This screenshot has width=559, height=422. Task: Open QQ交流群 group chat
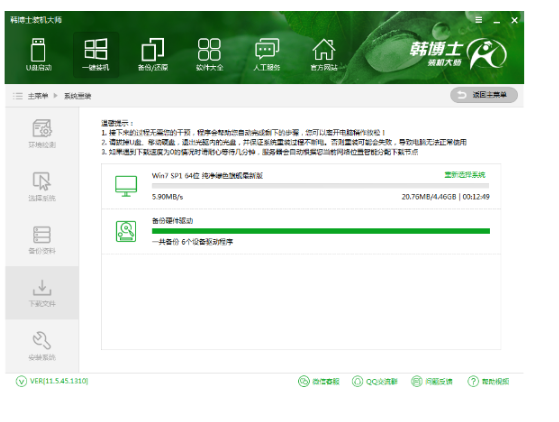[x=374, y=381]
